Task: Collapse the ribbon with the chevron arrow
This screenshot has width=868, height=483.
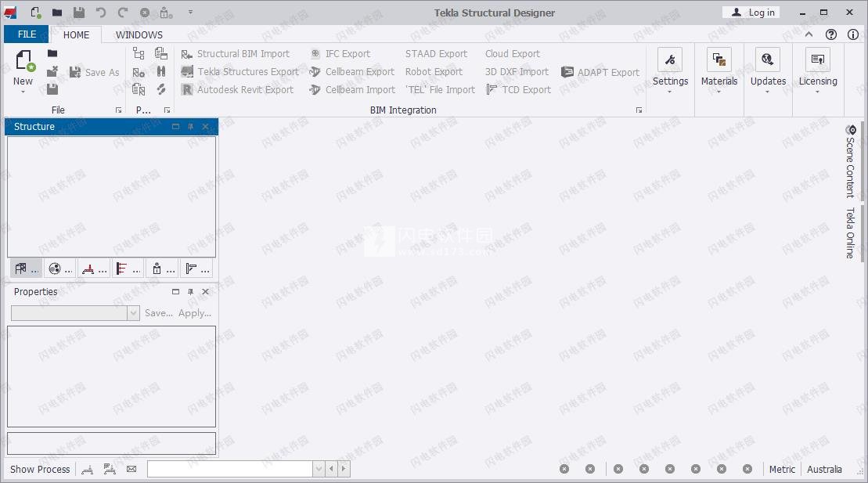Action: [x=809, y=34]
